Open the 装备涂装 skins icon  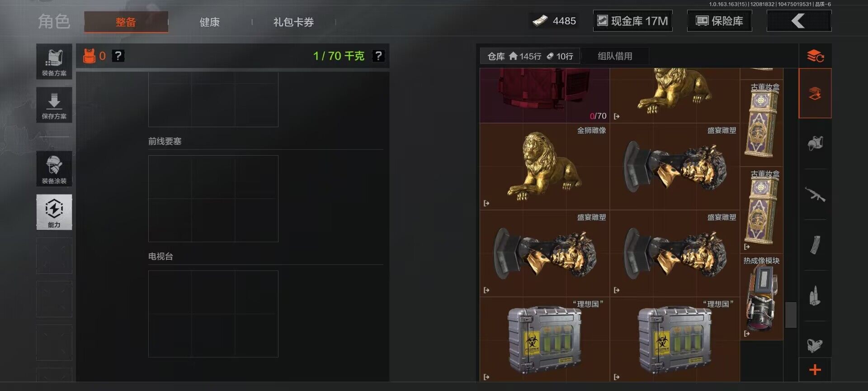pos(54,169)
